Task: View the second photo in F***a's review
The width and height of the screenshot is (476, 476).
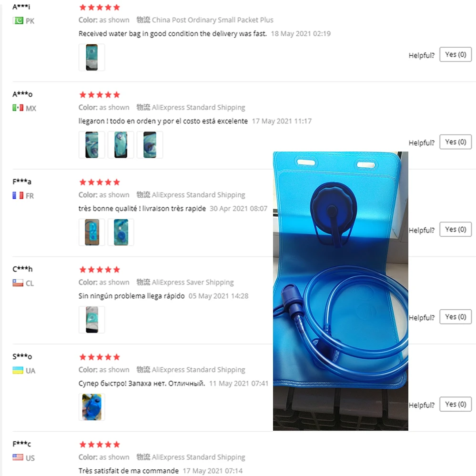Action: coord(121,232)
